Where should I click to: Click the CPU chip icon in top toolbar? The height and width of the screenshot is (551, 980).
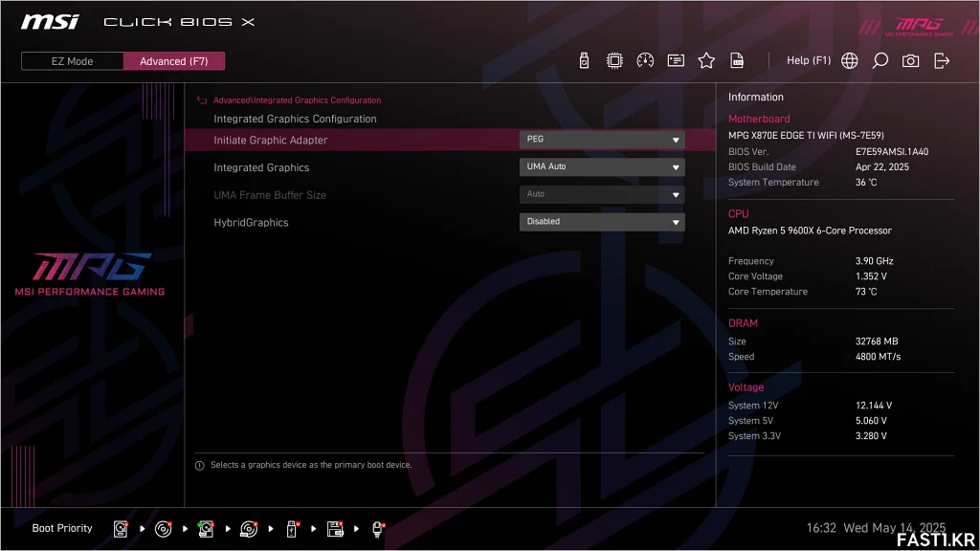(x=614, y=60)
